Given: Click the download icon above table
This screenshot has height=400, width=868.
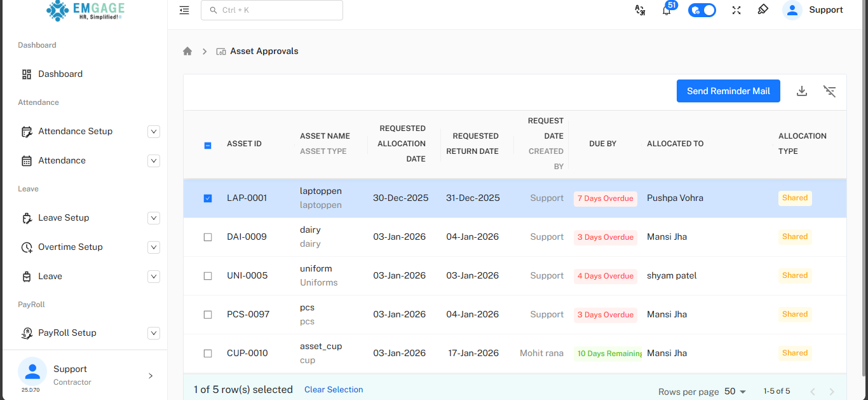Looking at the screenshot, I should coord(802,91).
